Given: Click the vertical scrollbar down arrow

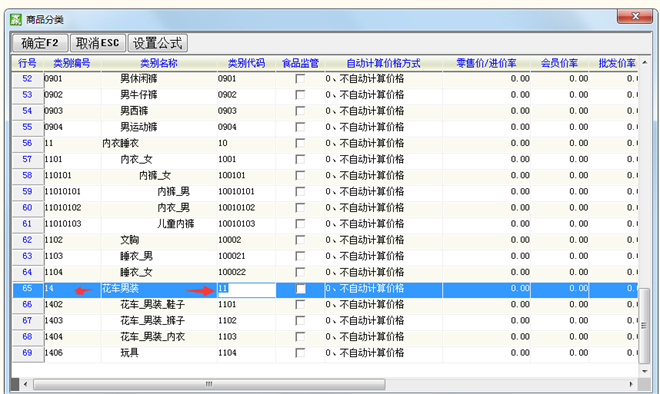Looking at the screenshot, I should (x=644, y=371).
